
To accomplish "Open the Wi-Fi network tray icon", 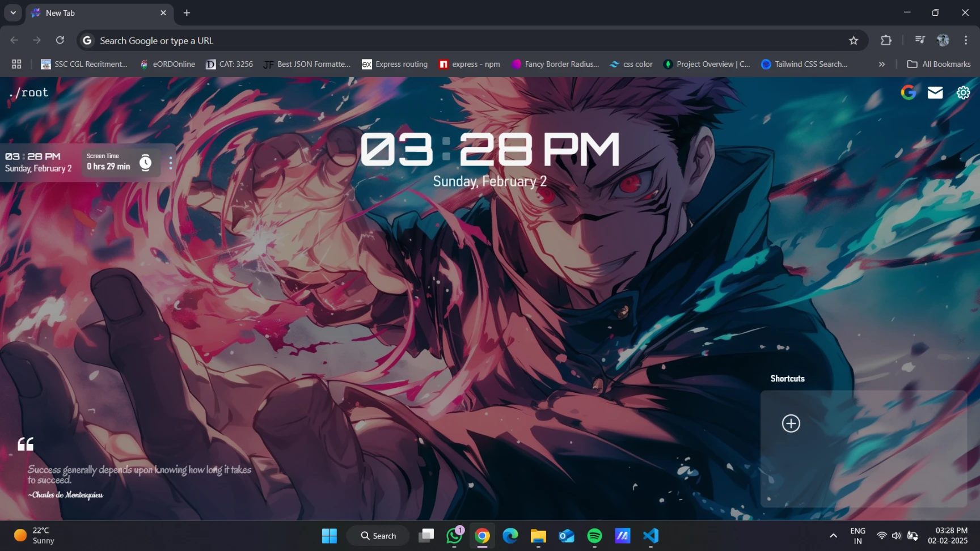I will tap(882, 536).
